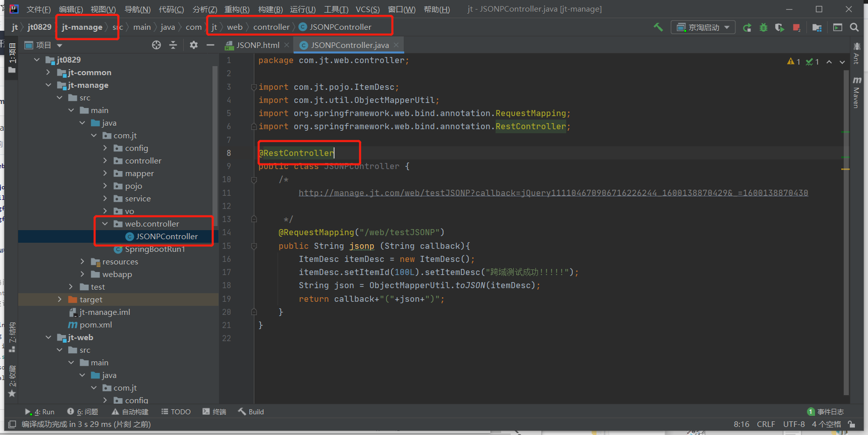The width and height of the screenshot is (868, 435).
Task: Open the run configuration dropdown 京淘启动
Action: (x=703, y=27)
